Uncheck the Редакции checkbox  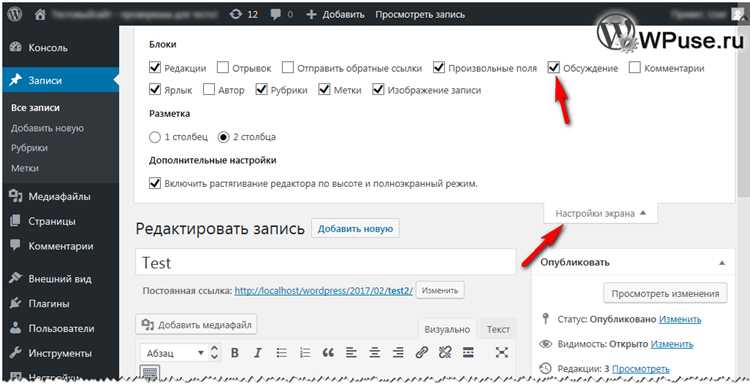[155, 67]
